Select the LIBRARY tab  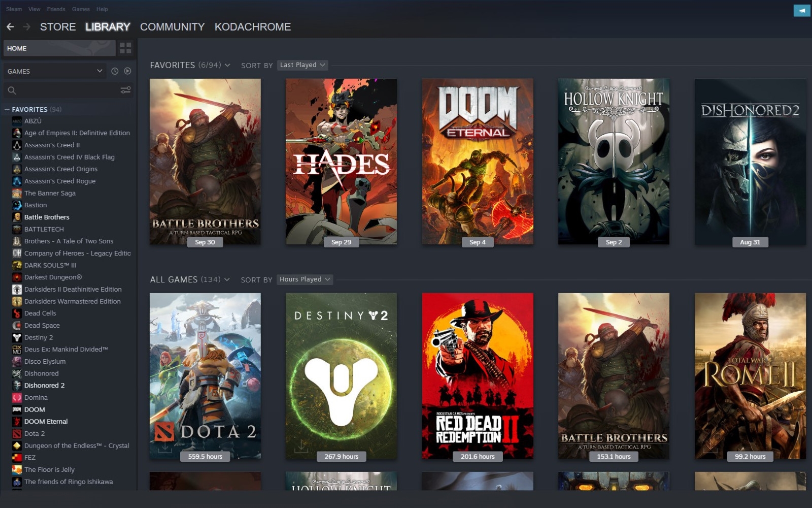click(108, 27)
